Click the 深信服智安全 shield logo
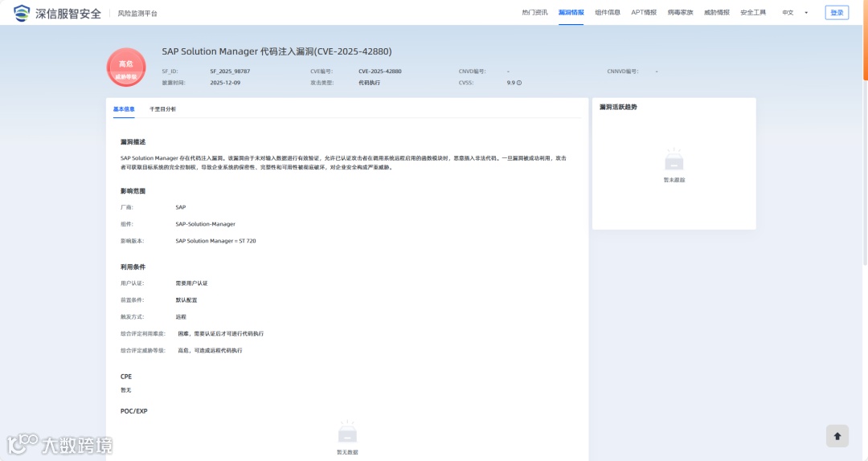This screenshot has height=461, width=868. [22, 13]
